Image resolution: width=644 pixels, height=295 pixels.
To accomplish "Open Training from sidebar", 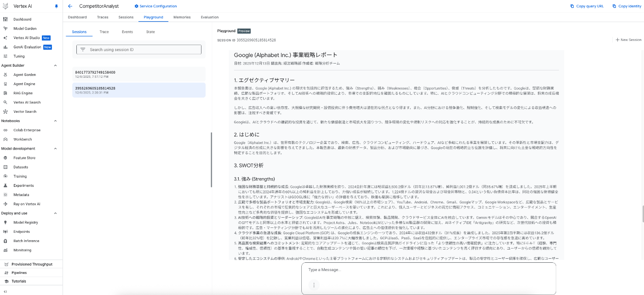I will (x=20, y=176).
